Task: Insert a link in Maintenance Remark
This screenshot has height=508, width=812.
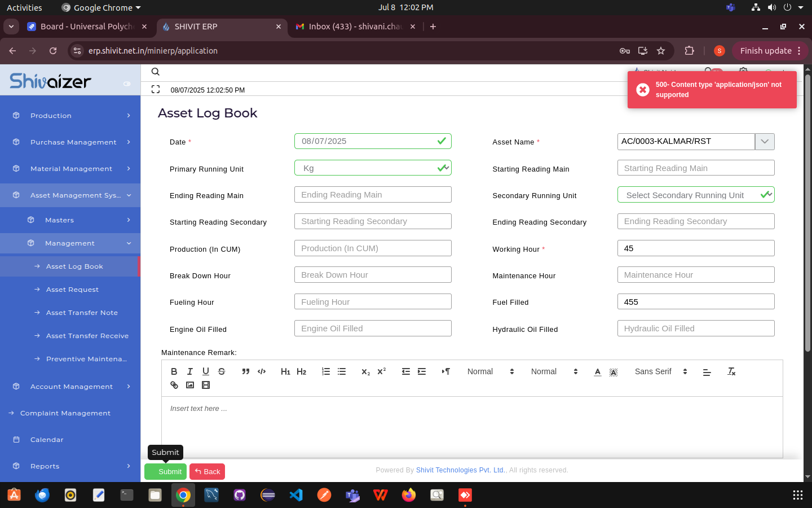Action: pyautogui.click(x=174, y=385)
